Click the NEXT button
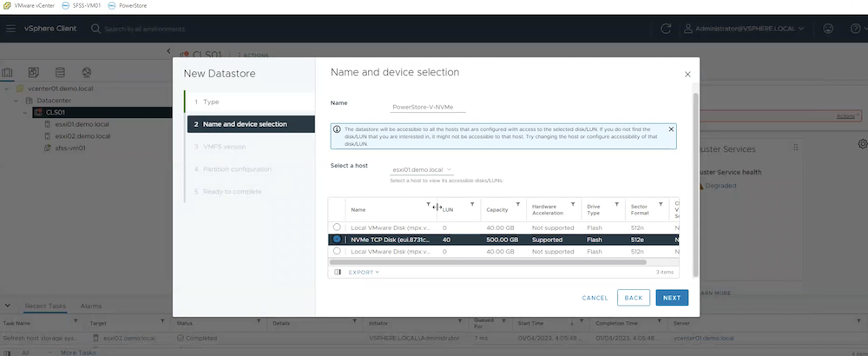The height and width of the screenshot is (356, 868). click(x=672, y=297)
